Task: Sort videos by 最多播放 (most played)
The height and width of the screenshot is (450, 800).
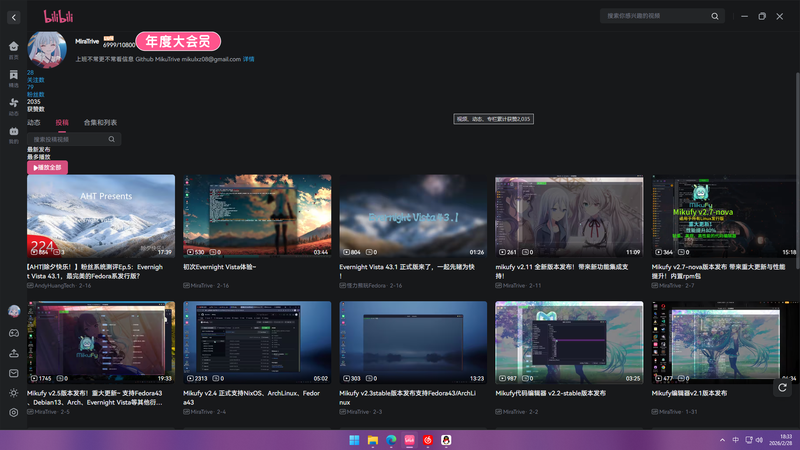Action: [x=38, y=157]
